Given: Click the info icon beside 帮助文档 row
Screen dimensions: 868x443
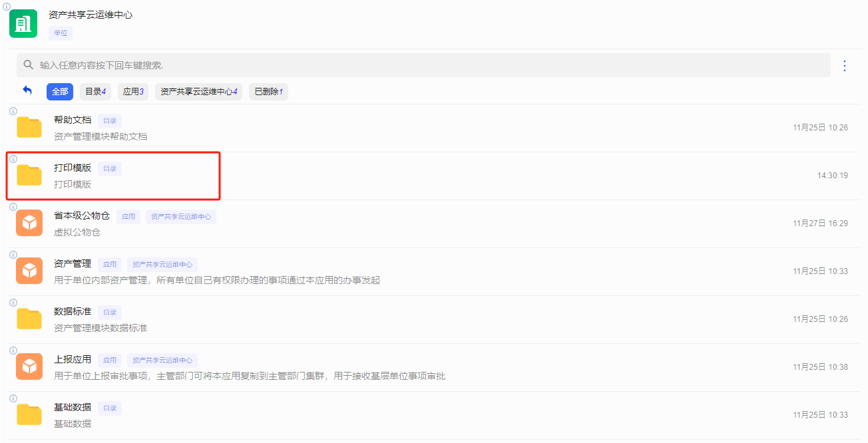Looking at the screenshot, I should point(13,111).
